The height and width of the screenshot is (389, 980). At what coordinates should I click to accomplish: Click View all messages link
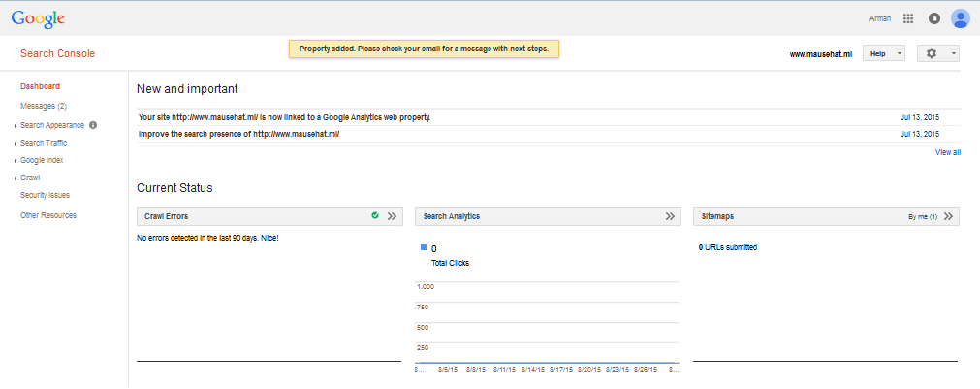pyautogui.click(x=947, y=152)
